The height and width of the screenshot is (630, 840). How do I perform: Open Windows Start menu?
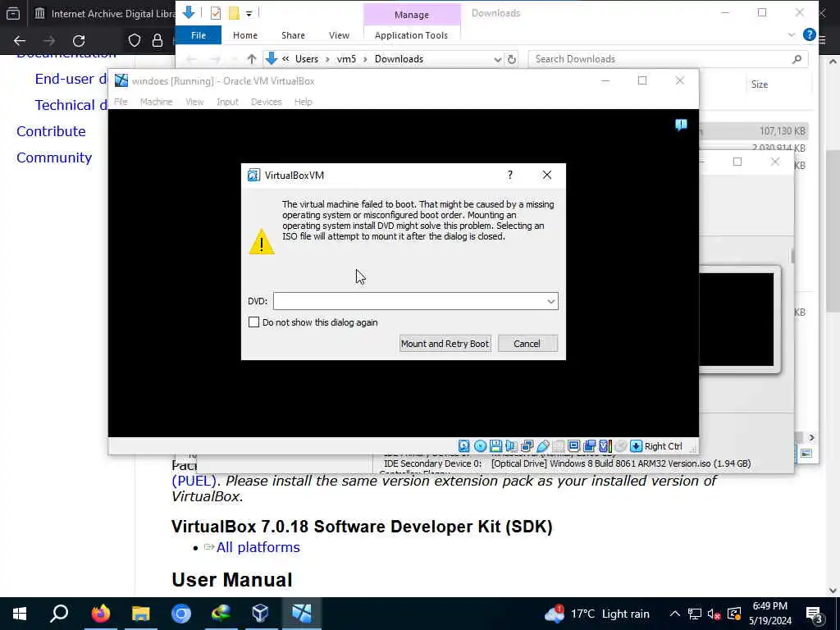pyautogui.click(x=20, y=614)
